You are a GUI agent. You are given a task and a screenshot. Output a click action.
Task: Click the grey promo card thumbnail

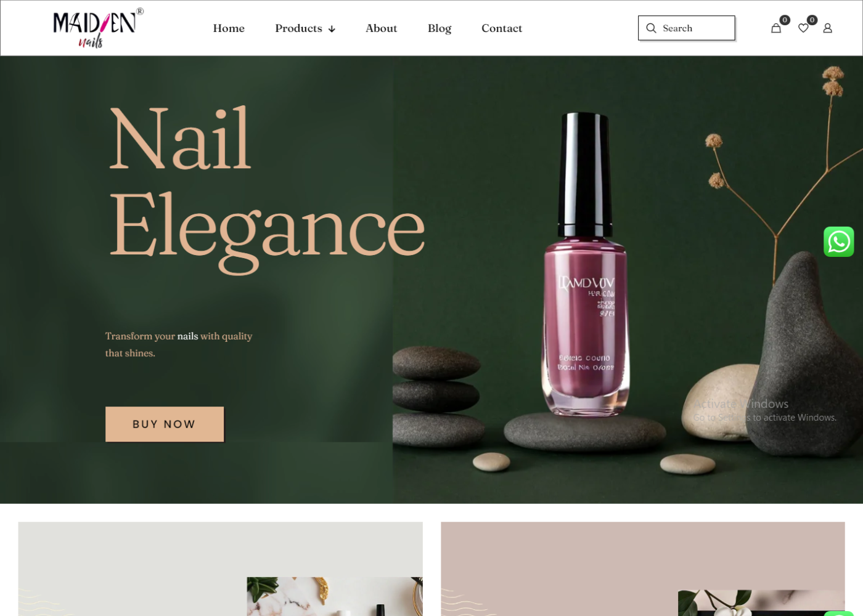pos(335,596)
